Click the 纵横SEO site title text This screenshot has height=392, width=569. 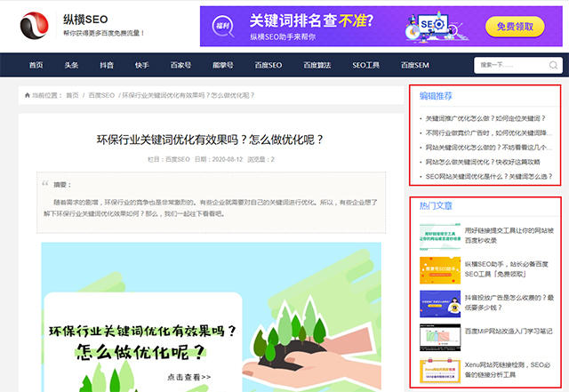[85, 20]
